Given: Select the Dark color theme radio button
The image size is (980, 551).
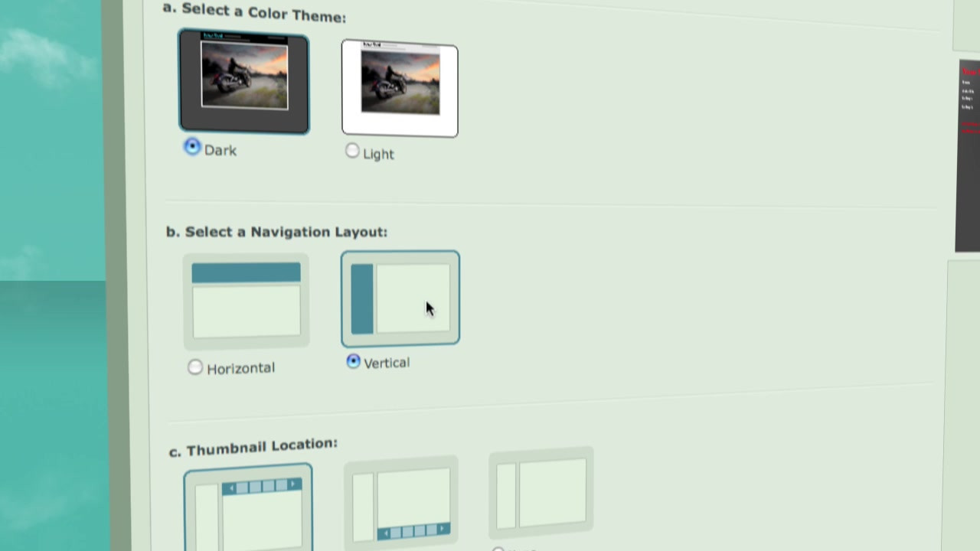Looking at the screenshot, I should pyautogui.click(x=192, y=147).
